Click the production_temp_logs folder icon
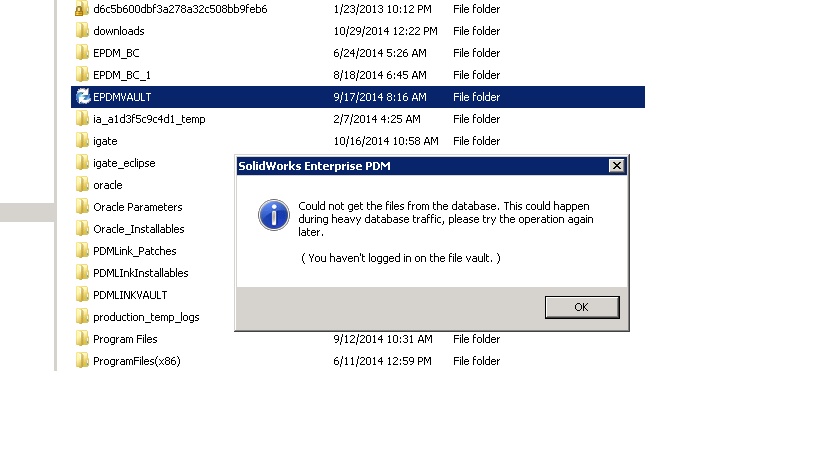 coord(82,317)
